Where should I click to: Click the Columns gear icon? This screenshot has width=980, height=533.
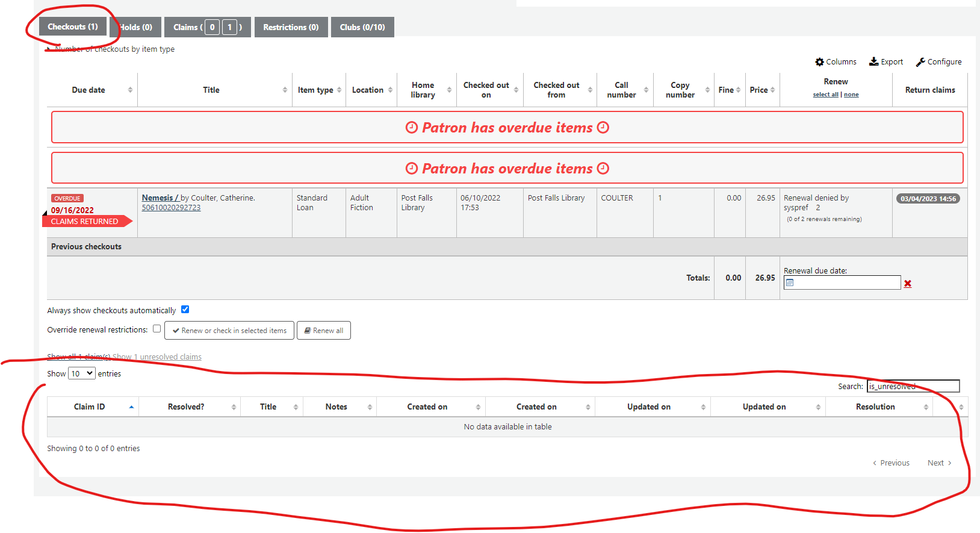click(x=819, y=62)
